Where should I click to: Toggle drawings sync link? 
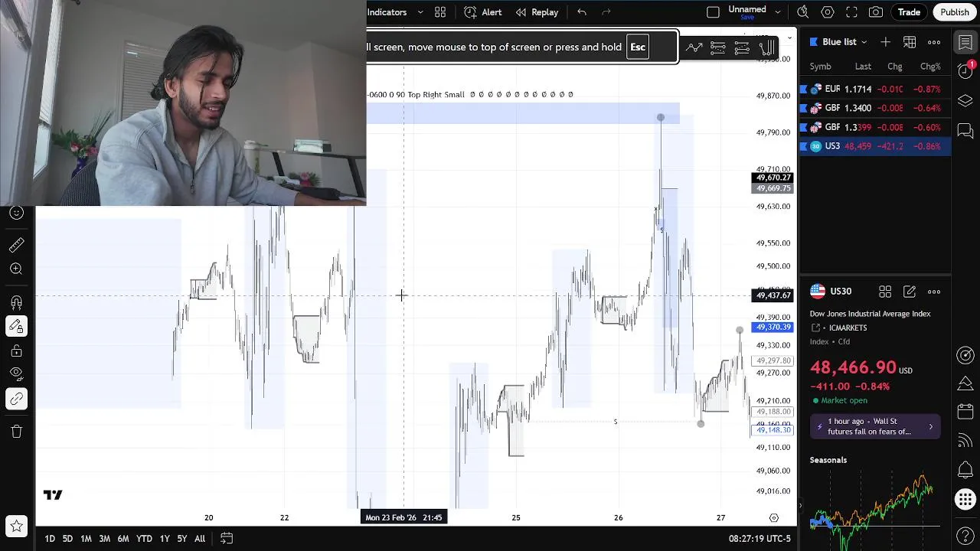click(16, 399)
